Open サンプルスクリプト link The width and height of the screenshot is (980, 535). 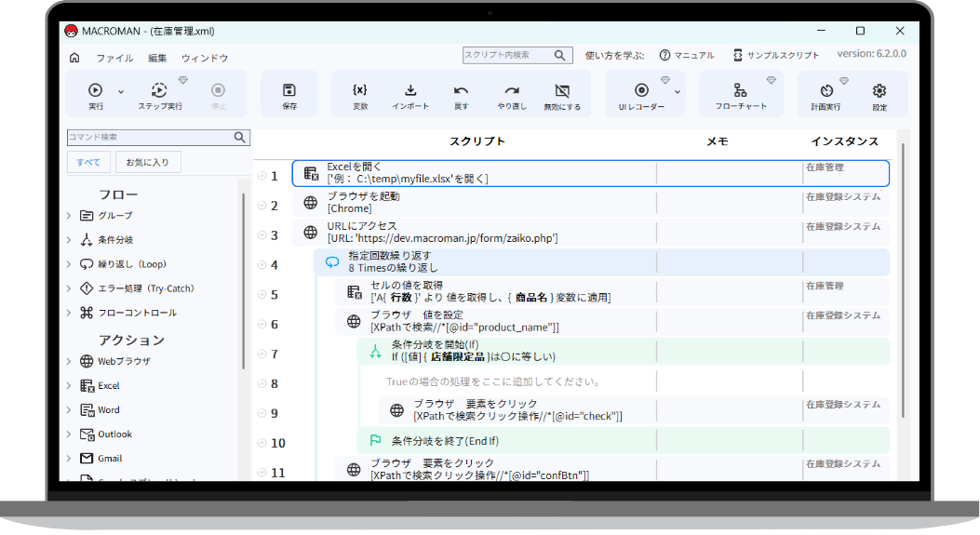click(775, 55)
